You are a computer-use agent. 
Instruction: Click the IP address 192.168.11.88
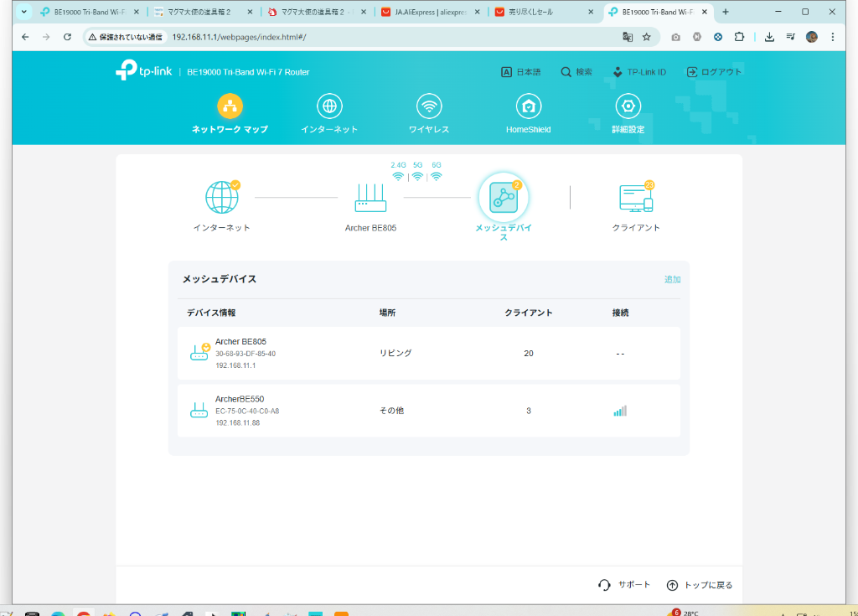coord(237,422)
